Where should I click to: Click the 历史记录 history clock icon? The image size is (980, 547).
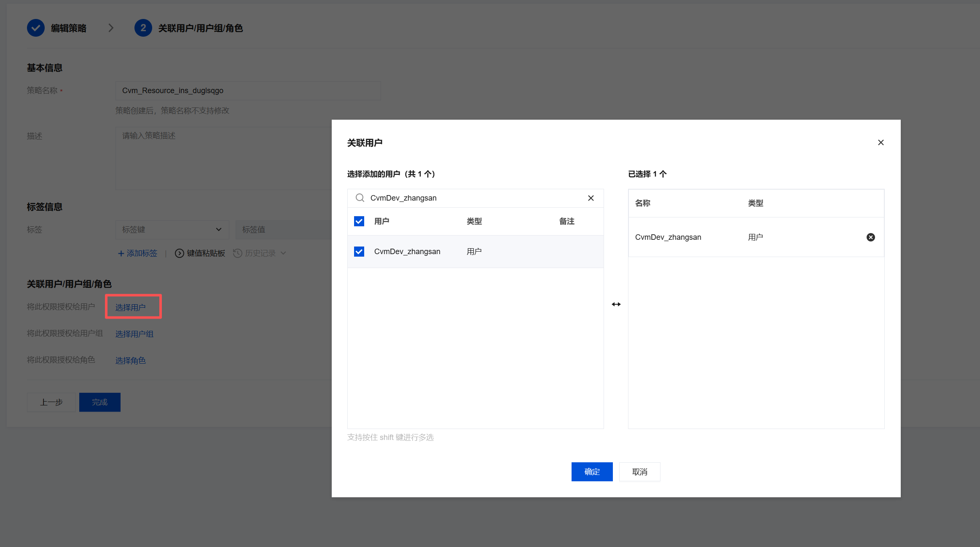click(x=238, y=253)
